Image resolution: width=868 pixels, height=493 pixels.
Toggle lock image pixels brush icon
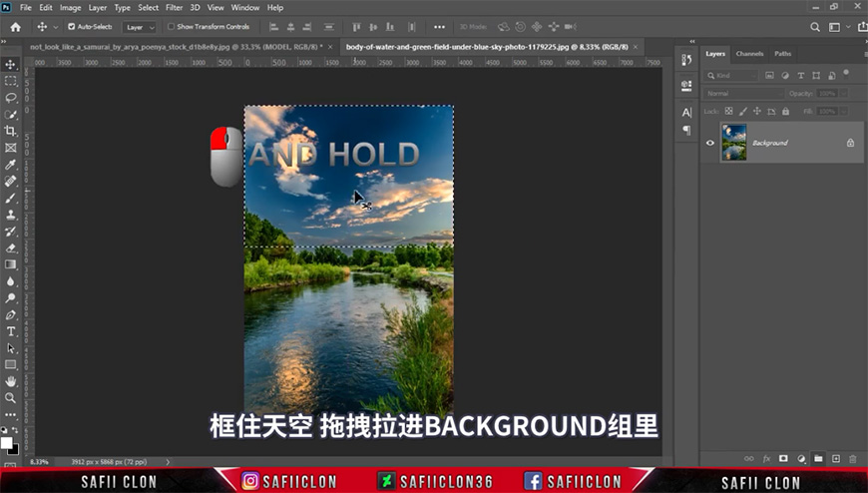click(x=743, y=112)
